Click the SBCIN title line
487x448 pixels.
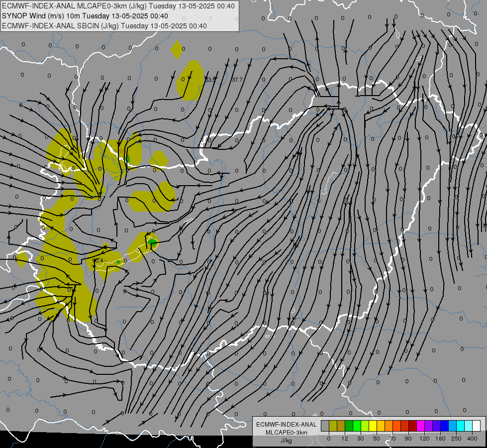tap(104, 26)
